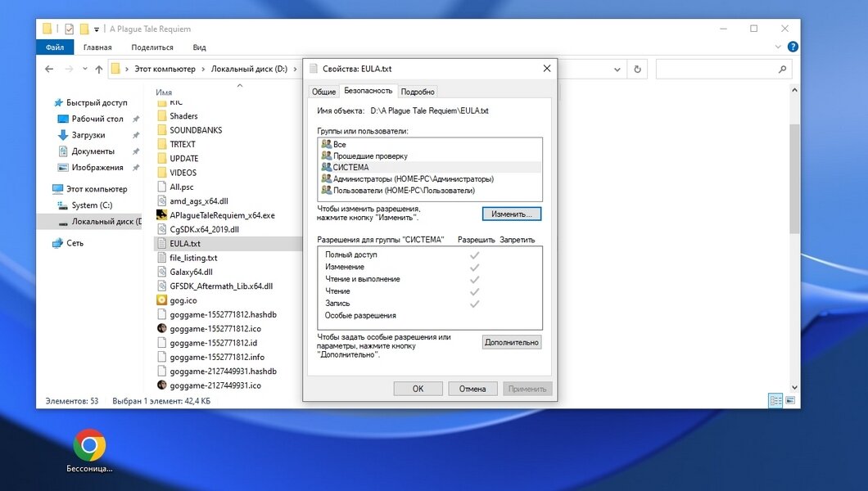
Task: Select amd_ags_x64.dll file icon
Action: click(161, 201)
